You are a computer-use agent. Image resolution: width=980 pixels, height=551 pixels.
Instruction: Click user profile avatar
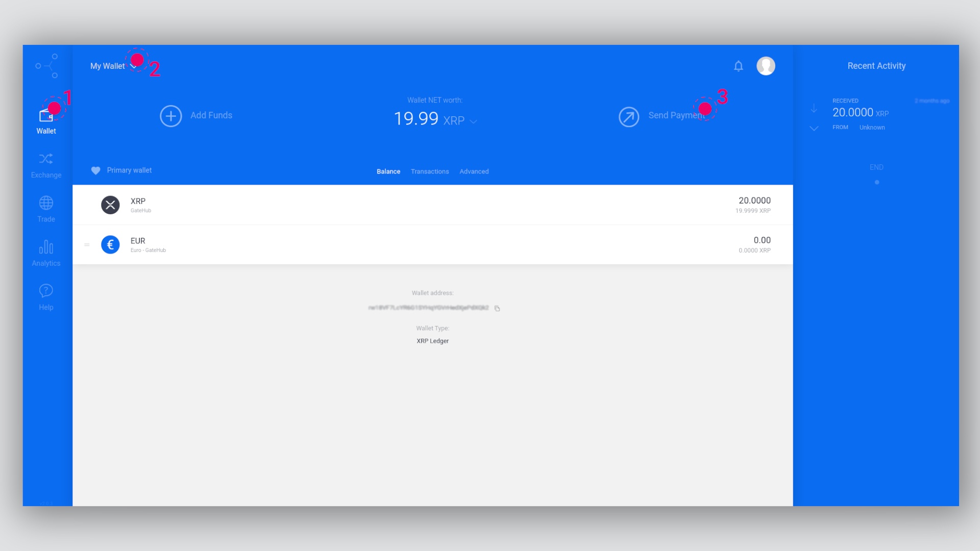pos(766,65)
